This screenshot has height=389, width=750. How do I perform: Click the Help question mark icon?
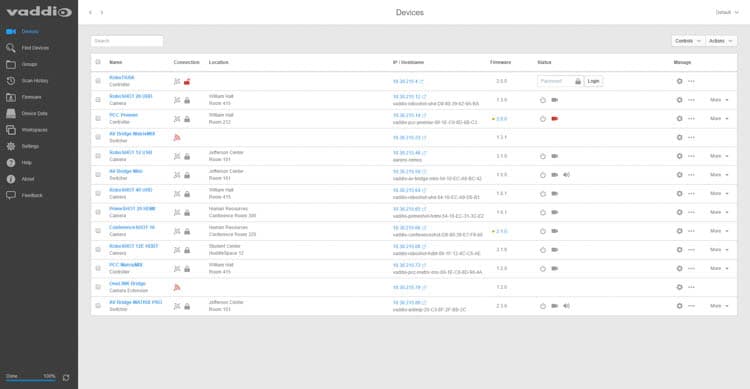coord(11,163)
